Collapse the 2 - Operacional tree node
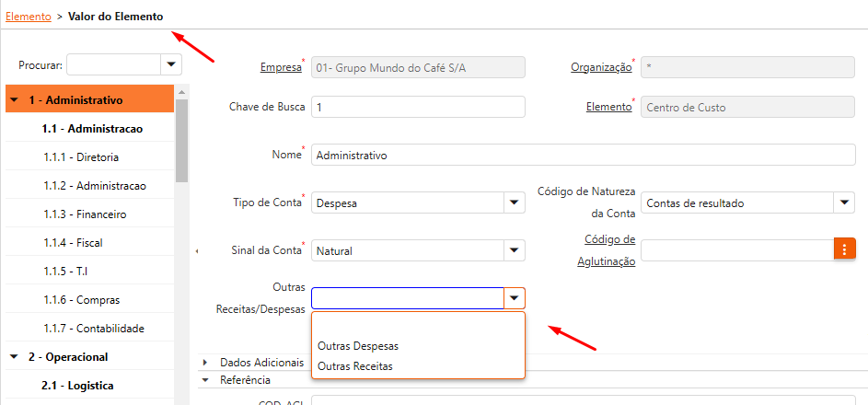Screen dimensions: 868x405 click(x=16, y=357)
